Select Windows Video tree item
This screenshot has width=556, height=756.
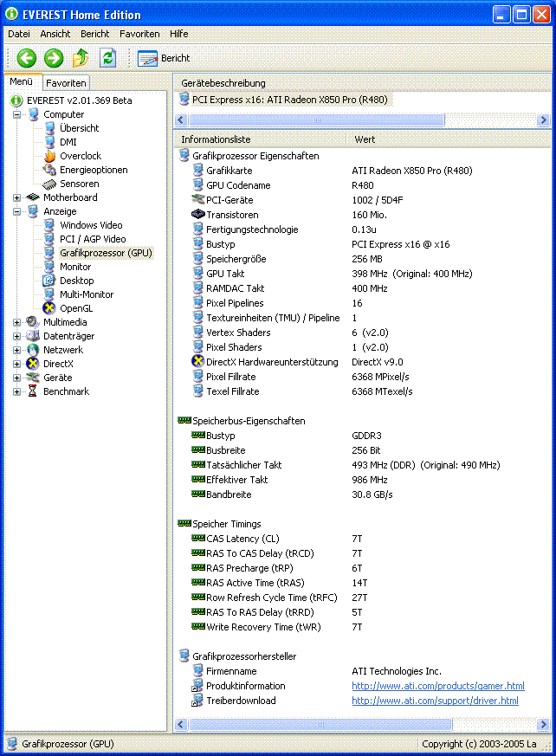click(x=91, y=225)
